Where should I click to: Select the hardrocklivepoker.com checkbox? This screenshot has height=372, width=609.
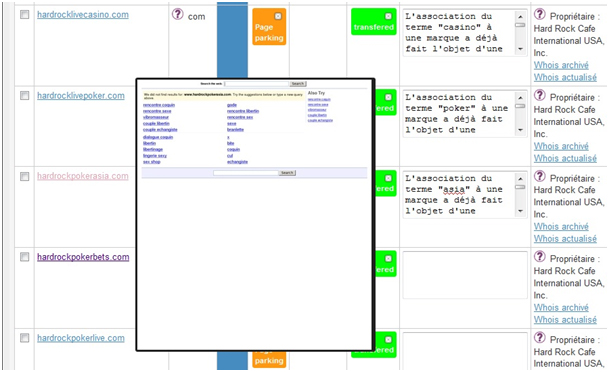tap(24, 96)
